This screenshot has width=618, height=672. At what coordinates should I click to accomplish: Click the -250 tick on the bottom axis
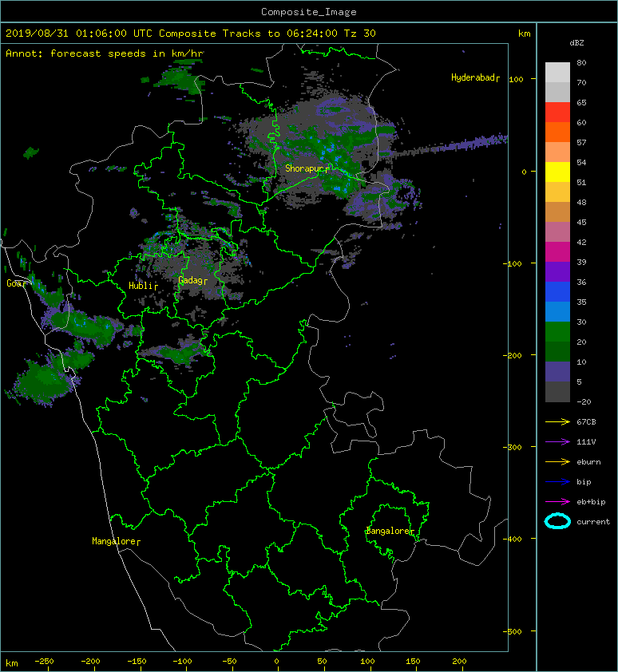click(x=44, y=662)
